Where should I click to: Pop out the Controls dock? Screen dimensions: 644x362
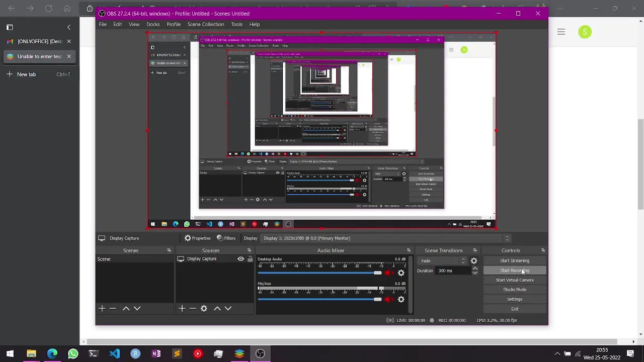pyautogui.click(x=543, y=250)
